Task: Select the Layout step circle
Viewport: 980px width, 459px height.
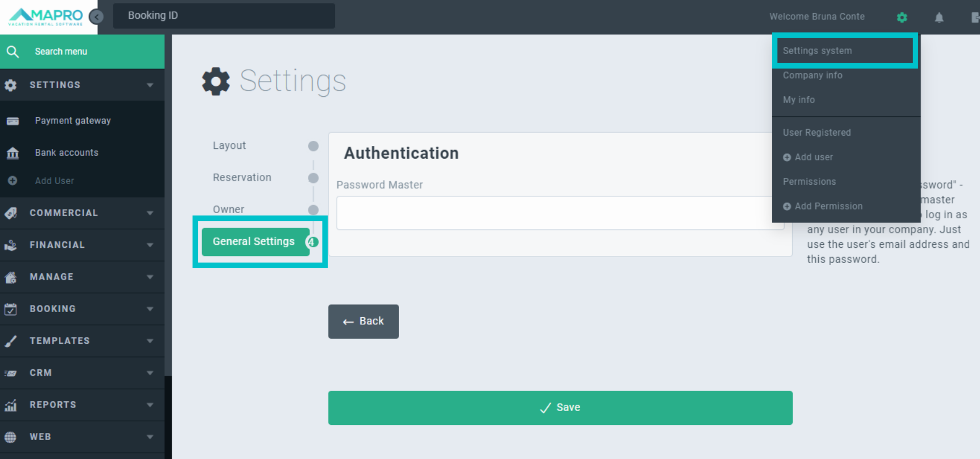Action: click(x=313, y=146)
